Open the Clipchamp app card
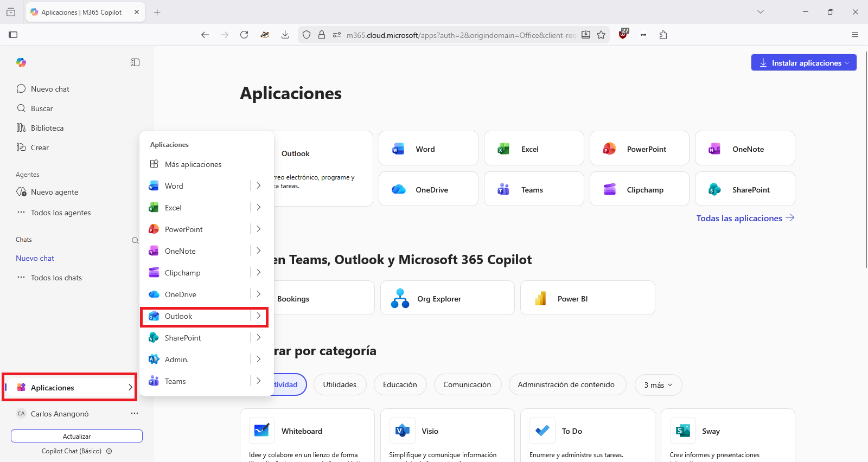The width and height of the screenshot is (868, 462). (640, 189)
